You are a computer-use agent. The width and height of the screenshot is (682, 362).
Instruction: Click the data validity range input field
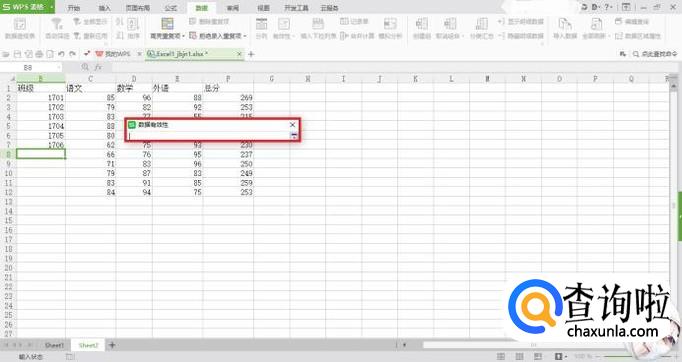(x=208, y=136)
